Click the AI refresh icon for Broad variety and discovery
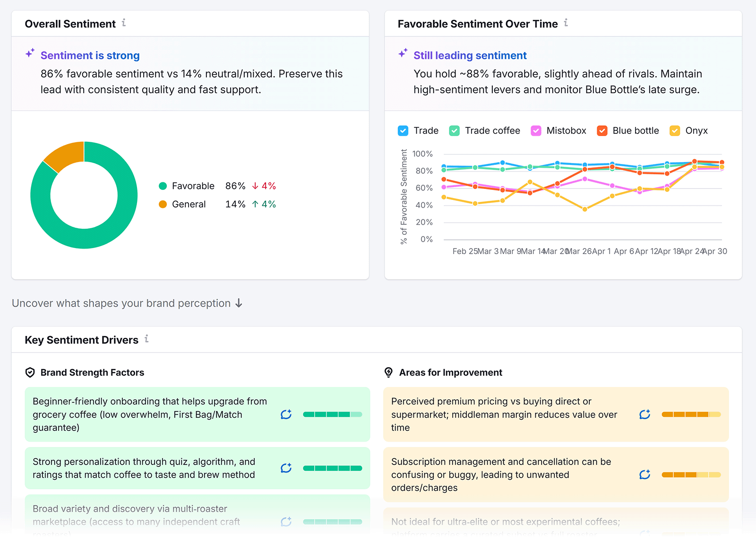 coord(286,522)
